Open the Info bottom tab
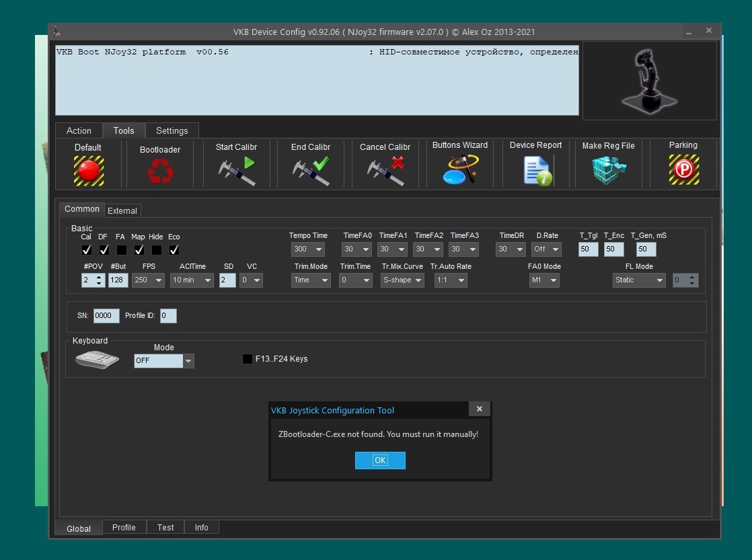This screenshot has width=752, height=560. [x=201, y=528]
